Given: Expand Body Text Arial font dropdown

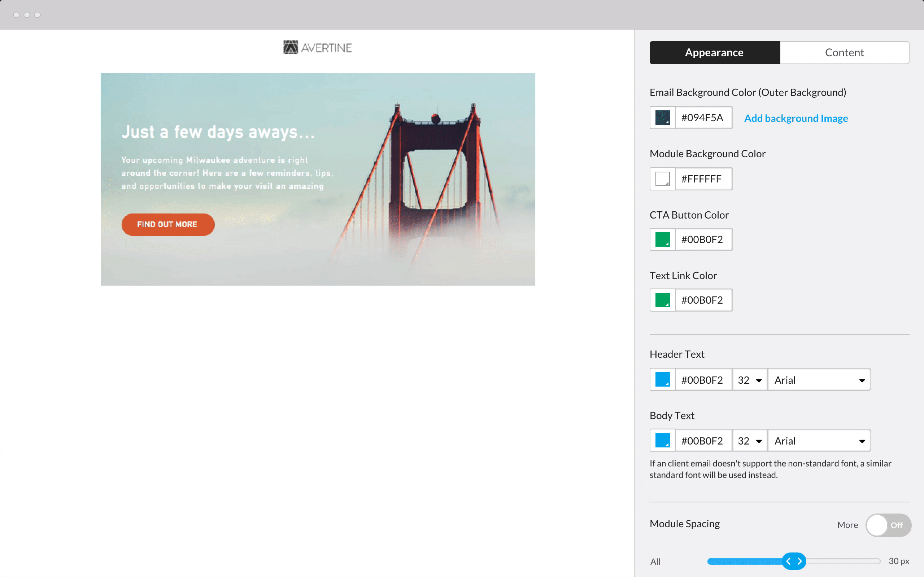Looking at the screenshot, I should [x=819, y=440].
